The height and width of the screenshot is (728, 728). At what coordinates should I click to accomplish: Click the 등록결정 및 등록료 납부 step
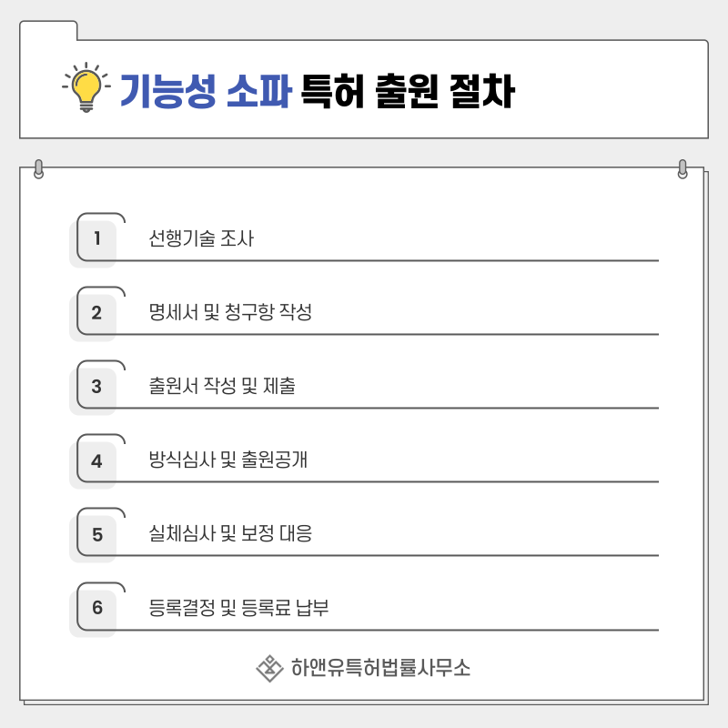click(238, 608)
